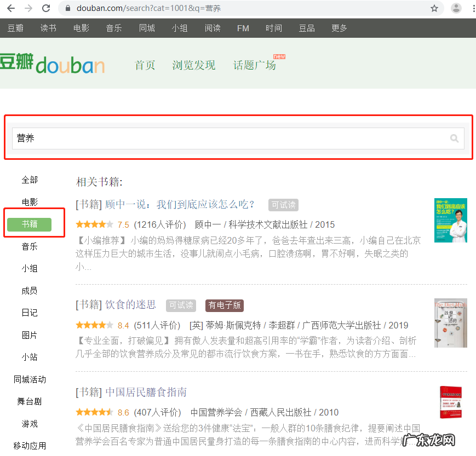Open book 饮食的迷思 title link
Image resolution: width=476 pixels, height=456 pixels.
(x=130, y=305)
